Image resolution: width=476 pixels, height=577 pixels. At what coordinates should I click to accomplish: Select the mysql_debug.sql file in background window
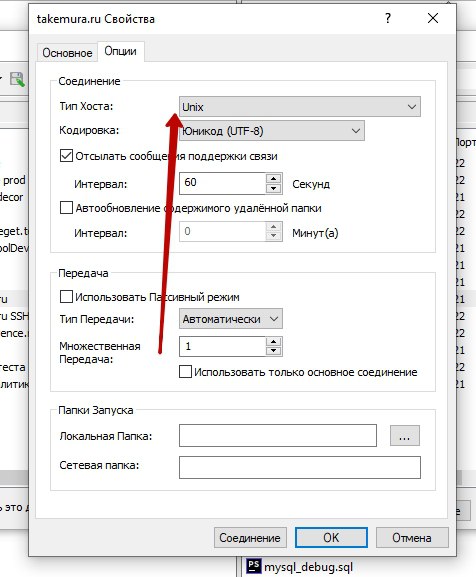click(x=308, y=567)
